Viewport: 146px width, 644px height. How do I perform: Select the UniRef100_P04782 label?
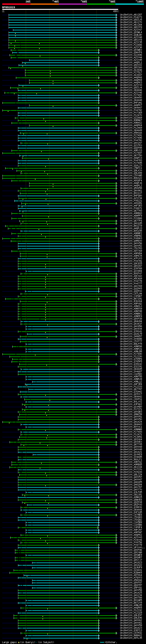coord(131,110)
